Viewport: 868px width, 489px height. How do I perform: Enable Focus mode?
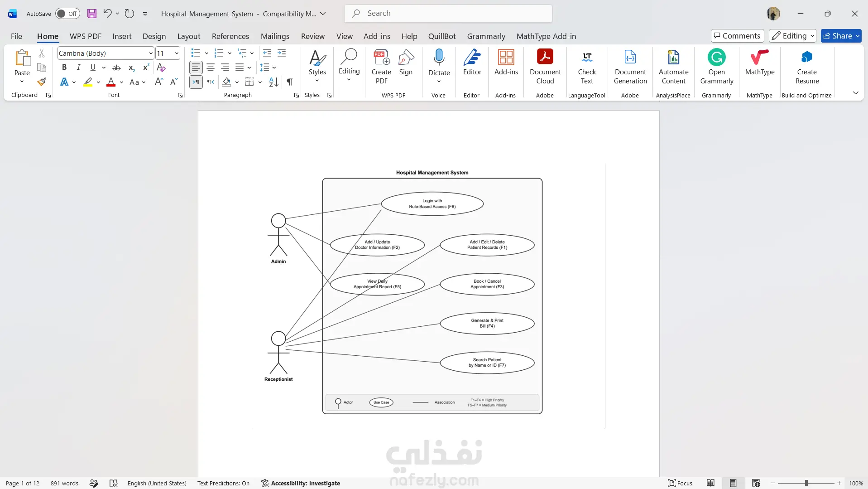[680, 483]
